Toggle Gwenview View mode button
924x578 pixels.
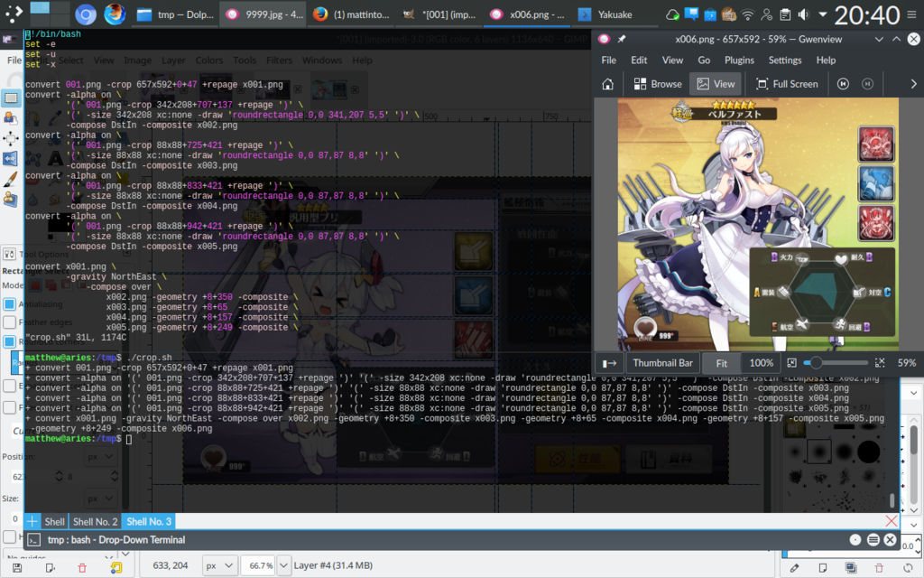coord(716,84)
